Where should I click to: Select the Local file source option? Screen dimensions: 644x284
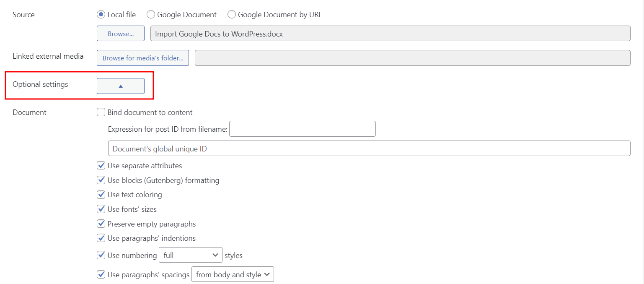(101, 15)
